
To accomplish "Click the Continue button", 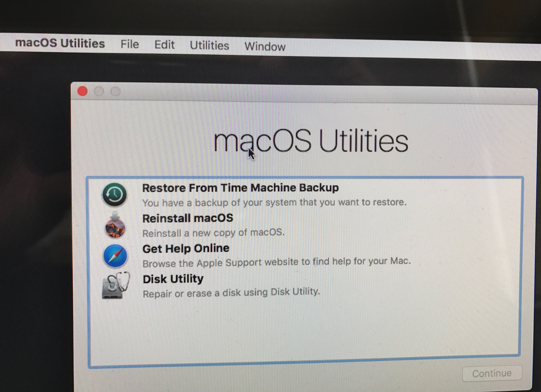I will [492, 373].
